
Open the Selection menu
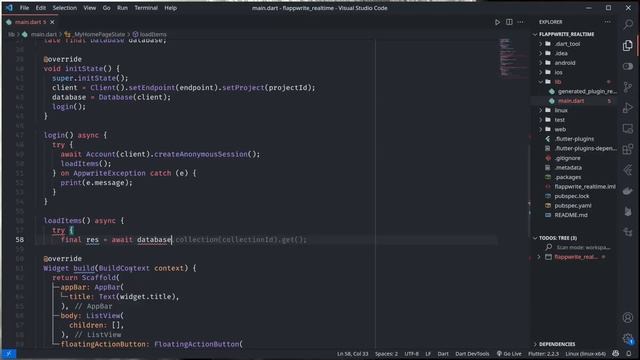tap(64, 8)
